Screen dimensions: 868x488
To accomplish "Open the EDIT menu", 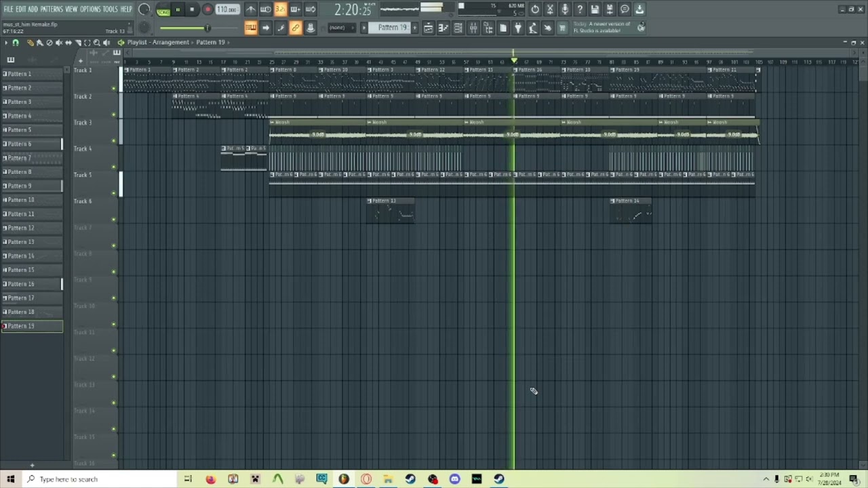I will click(x=21, y=9).
